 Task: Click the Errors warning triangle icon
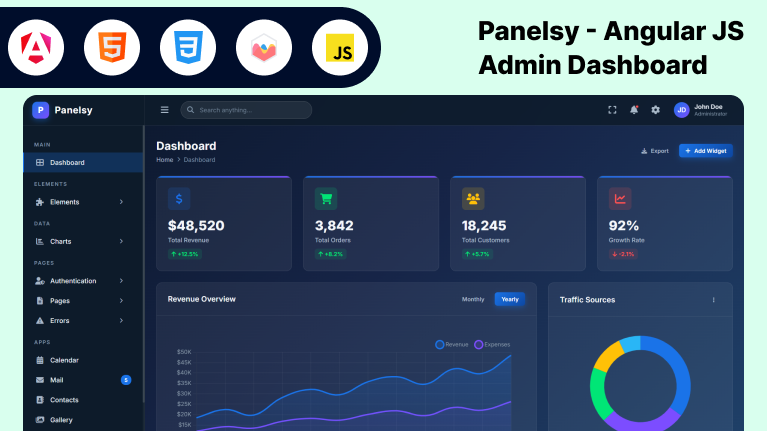[40, 320]
